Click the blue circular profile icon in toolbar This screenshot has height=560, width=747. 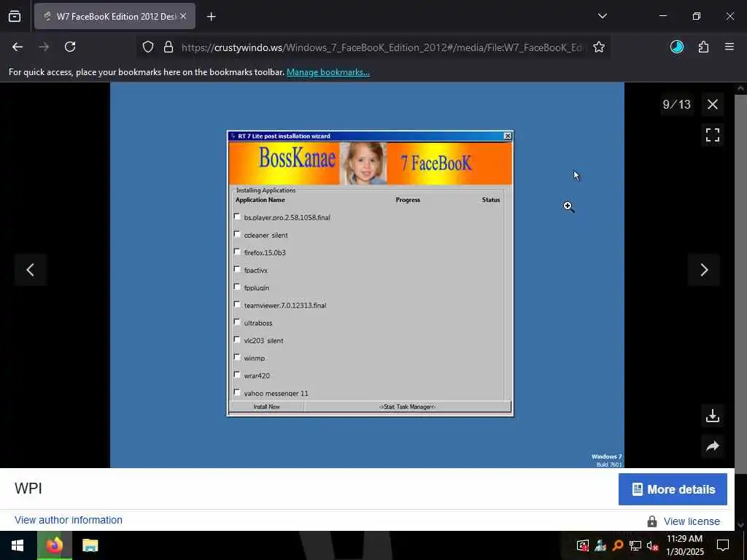click(x=676, y=47)
